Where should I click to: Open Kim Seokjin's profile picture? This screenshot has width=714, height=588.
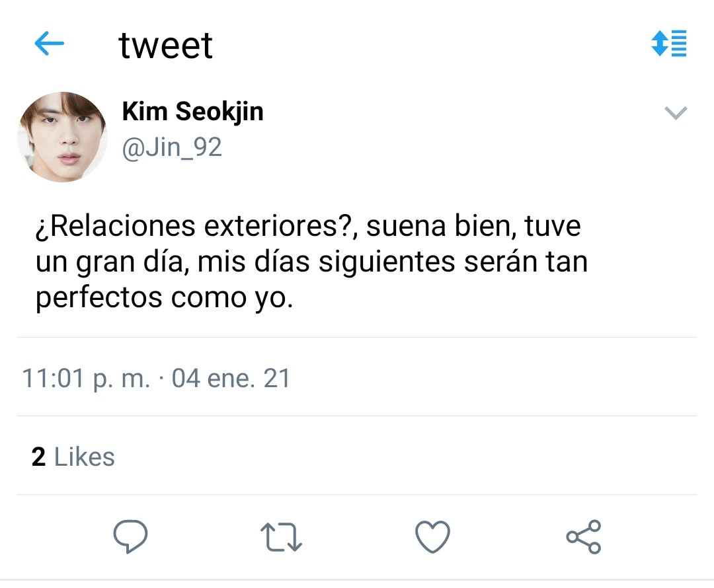click(62, 137)
